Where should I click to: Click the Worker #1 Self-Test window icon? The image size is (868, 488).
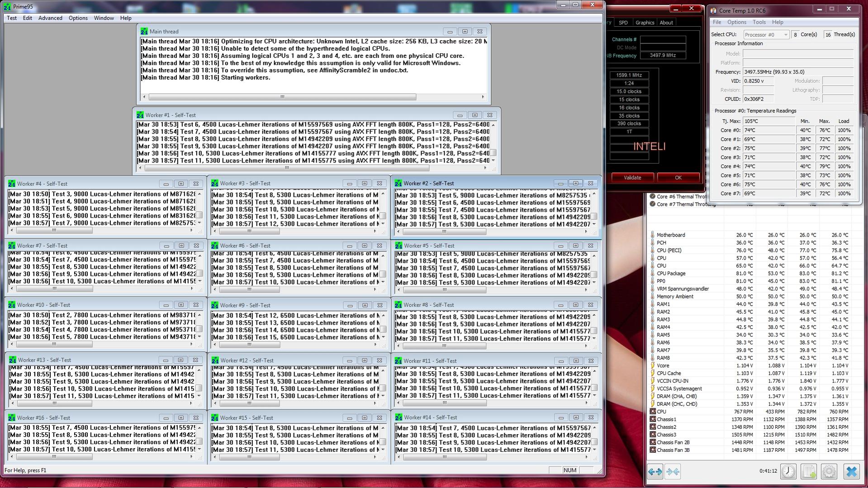click(x=140, y=115)
